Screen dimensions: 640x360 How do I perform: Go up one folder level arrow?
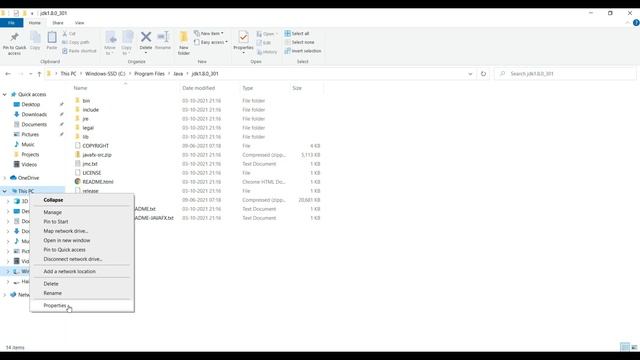point(39,74)
